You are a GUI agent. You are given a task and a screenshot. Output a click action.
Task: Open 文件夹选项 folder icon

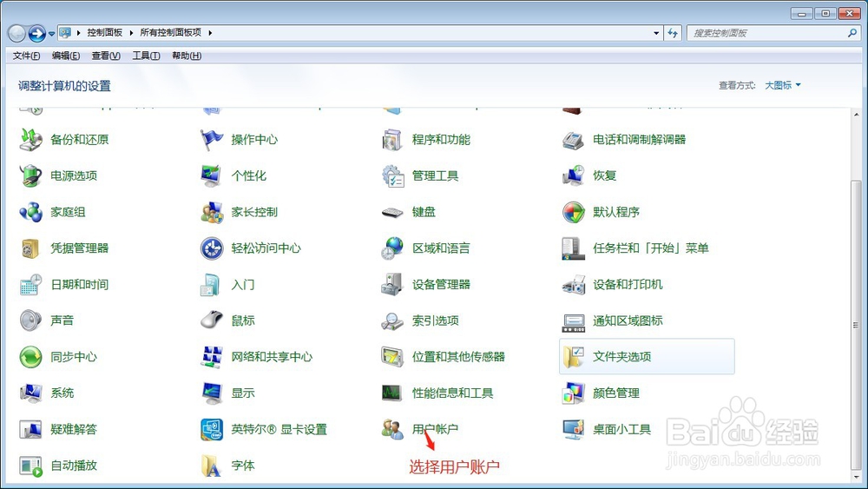click(573, 357)
